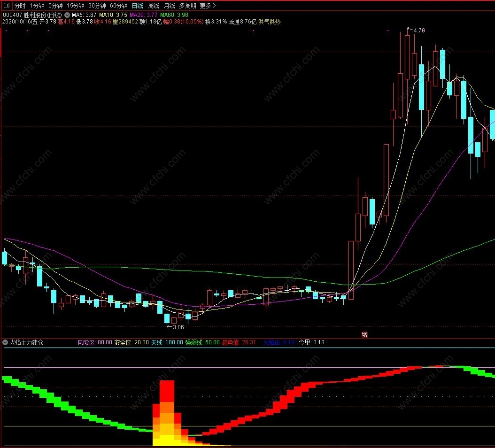Expand the 更多 periods chevron
This screenshot has height=448, width=495.
click(x=214, y=6)
